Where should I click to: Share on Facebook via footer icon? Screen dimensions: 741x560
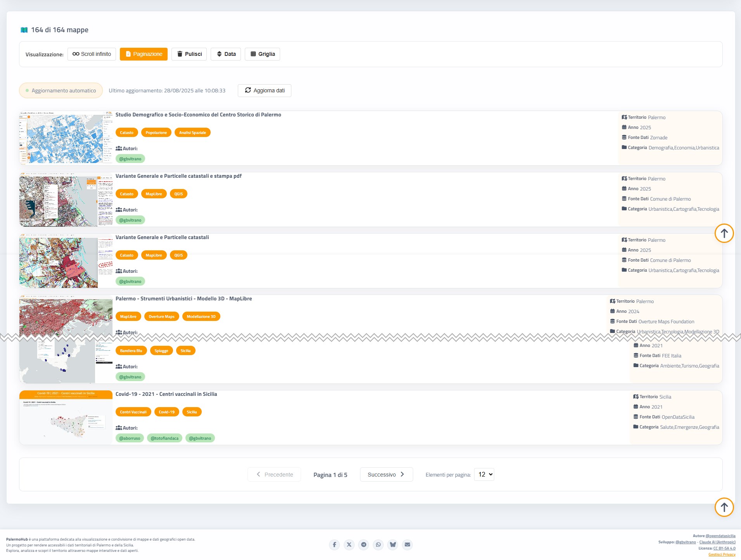point(334,544)
